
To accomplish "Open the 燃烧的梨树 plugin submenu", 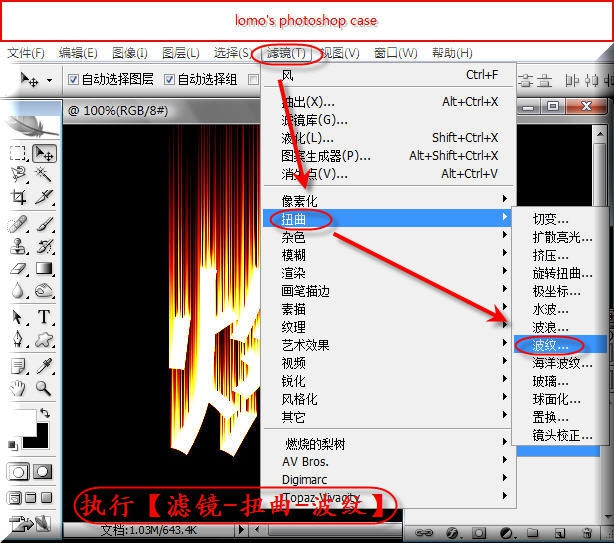I will click(387, 443).
